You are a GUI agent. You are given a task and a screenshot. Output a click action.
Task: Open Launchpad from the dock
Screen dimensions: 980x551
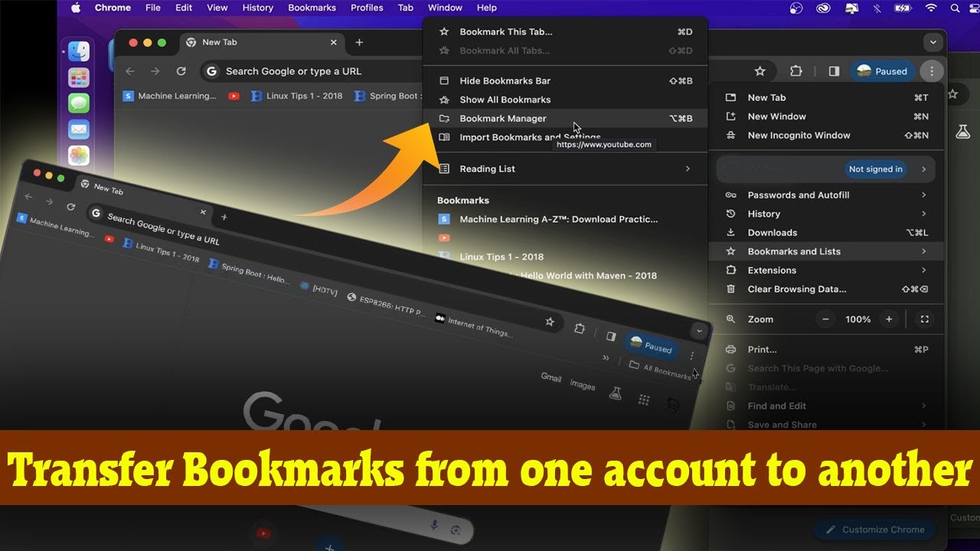78,77
